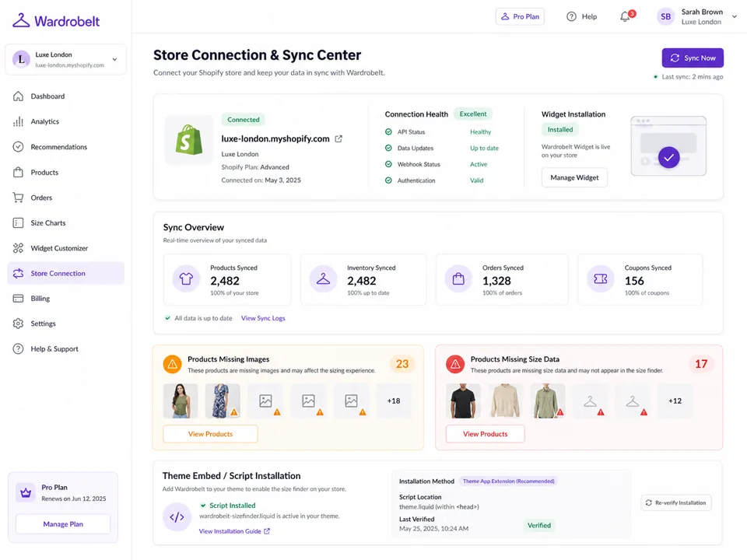
Task: Open Billing page
Action: 65,299
